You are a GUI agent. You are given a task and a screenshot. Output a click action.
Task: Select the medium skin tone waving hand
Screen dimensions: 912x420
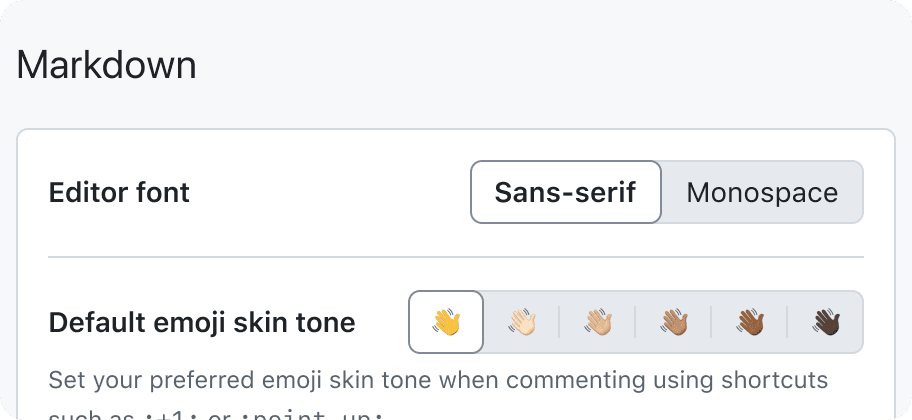pos(674,322)
